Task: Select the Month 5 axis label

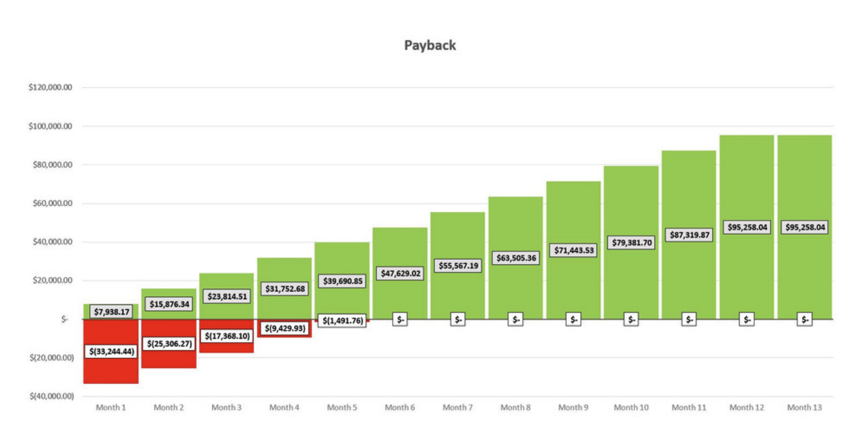Action: [x=342, y=408]
